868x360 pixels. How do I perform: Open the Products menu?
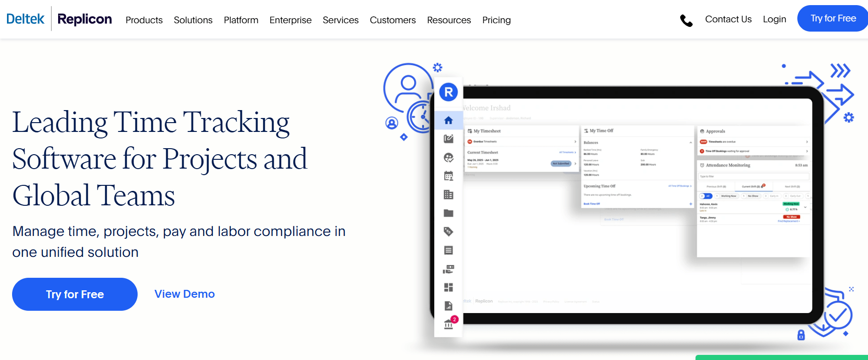pyautogui.click(x=144, y=20)
